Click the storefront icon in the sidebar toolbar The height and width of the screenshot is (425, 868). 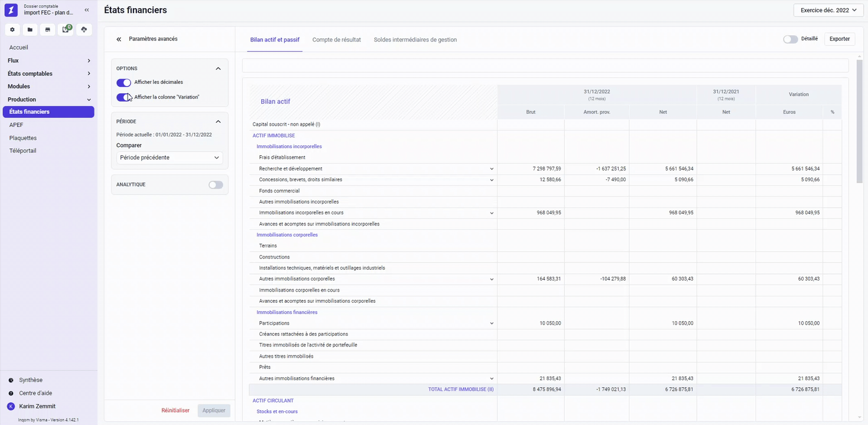click(x=48, y=30)
